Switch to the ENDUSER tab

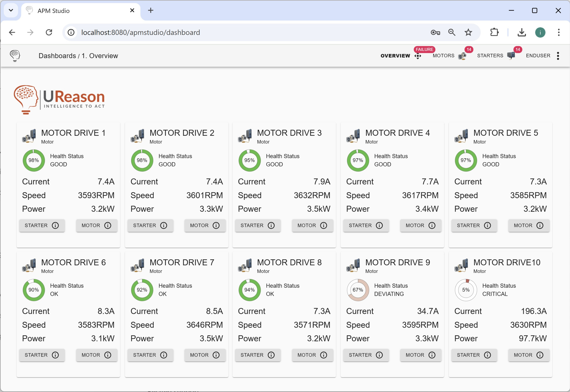538,56
